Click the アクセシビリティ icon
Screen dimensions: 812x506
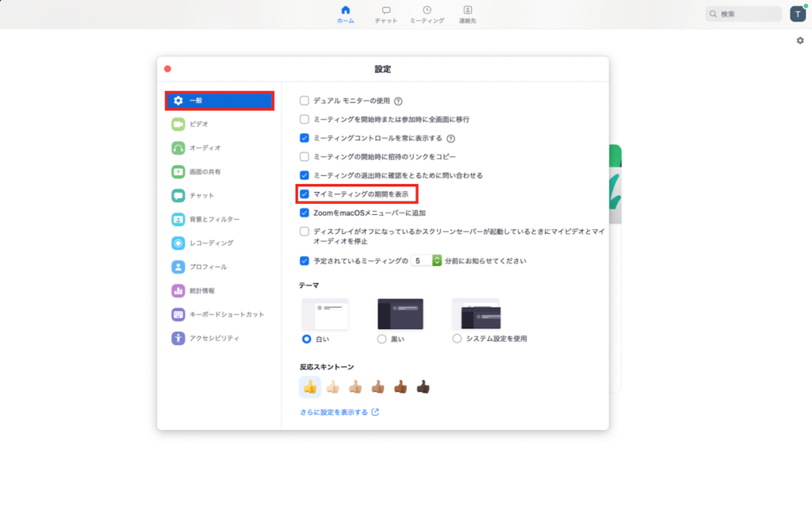coord(178,339)
